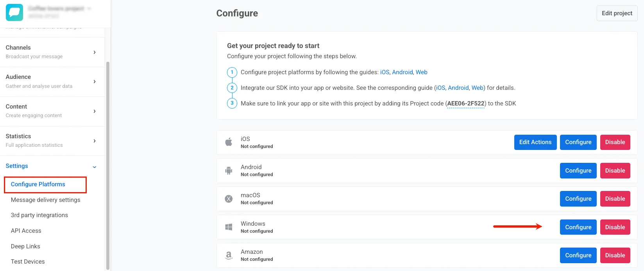
Task: Click Edit Actions for iOS
Action: [535, 142]
